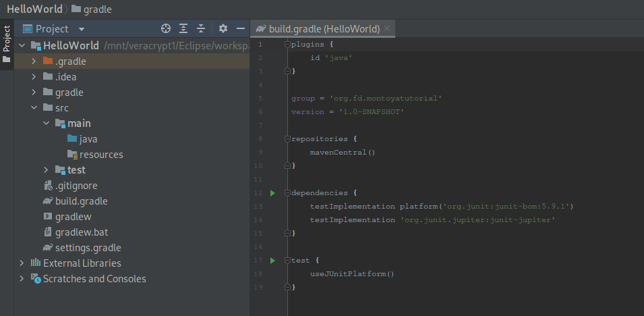Run the dependencies block via gutter arrow
This screenshot has height=316, width=644.
click(272, 193)
